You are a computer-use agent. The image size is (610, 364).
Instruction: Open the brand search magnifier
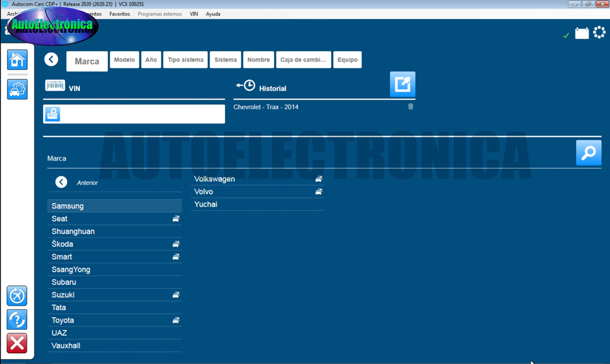(589, 153)
